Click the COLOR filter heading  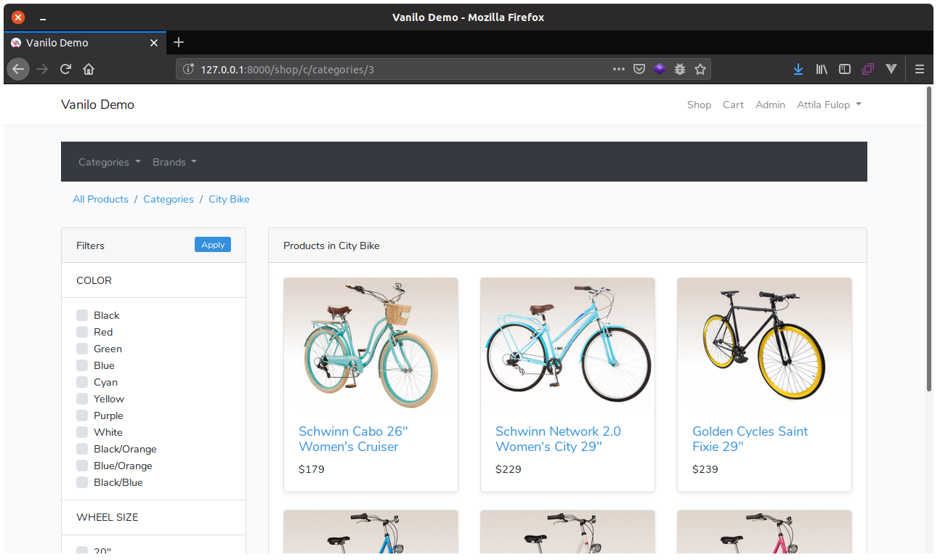point(94,280)
